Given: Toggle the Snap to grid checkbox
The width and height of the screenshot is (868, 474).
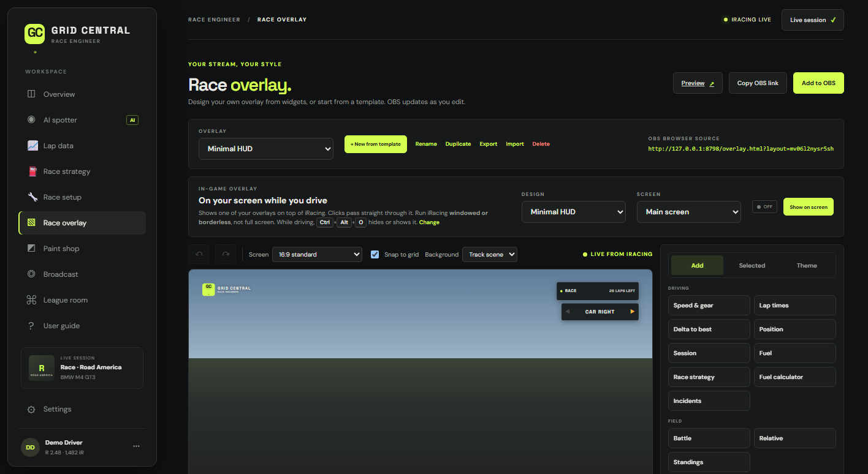Looking at the screenshot, I should pyautogui.click(x=375, y=254).
